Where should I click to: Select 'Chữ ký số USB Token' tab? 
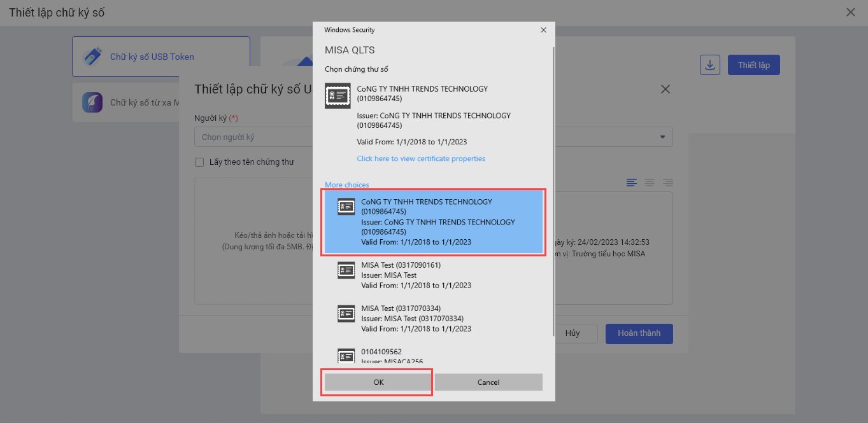[x=161, y=57]
